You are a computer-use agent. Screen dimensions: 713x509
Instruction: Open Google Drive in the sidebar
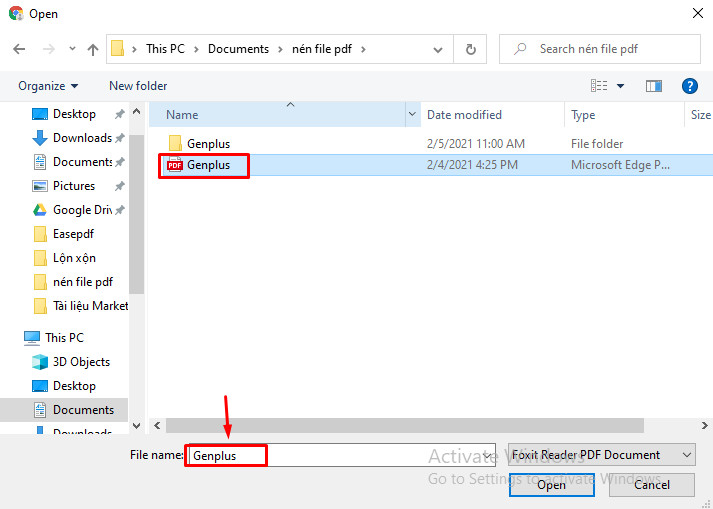tap(72, 210)
